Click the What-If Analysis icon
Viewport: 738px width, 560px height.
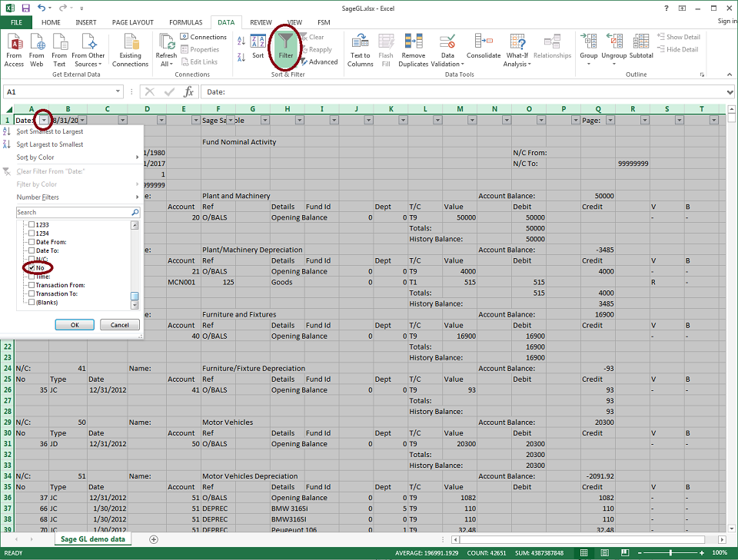517,41
